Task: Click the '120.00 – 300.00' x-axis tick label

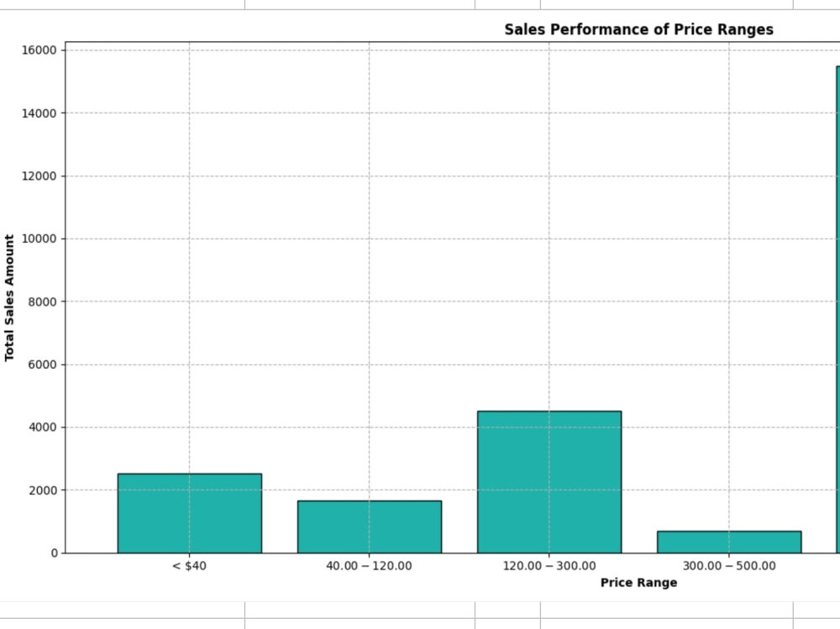Action: pos(549,566)
